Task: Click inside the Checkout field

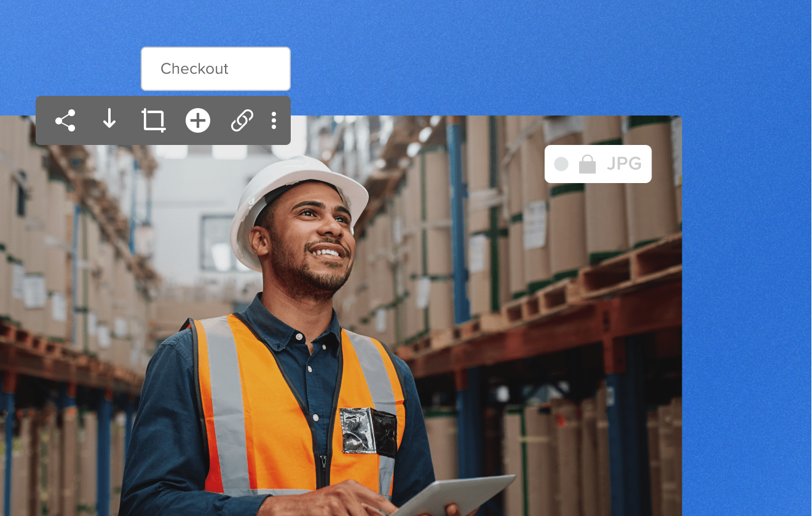Action: [x=215, y=68]
